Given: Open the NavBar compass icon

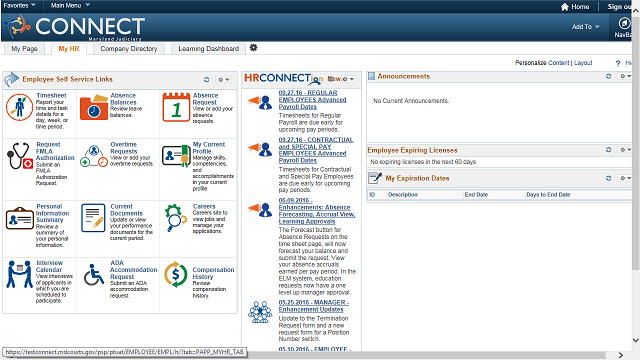Looking at the screenshot, I should pos(624,24).
